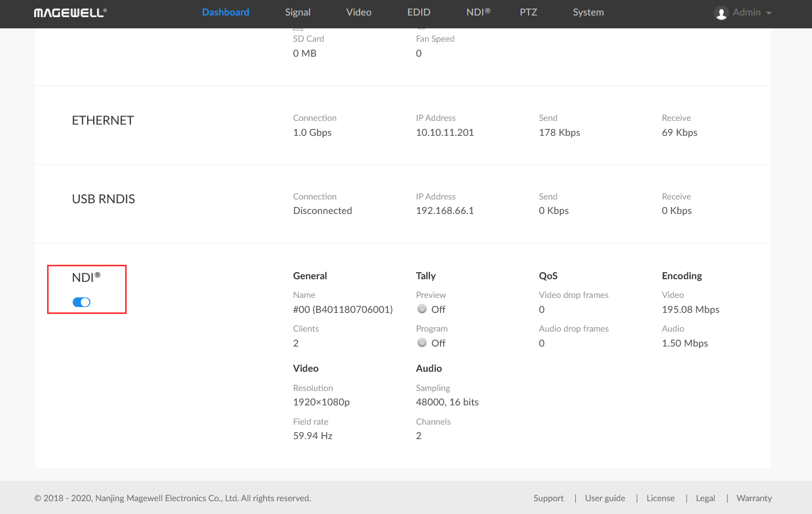
Task: Expand the Admin dropdown arrow
Action: tap(769, 13)
